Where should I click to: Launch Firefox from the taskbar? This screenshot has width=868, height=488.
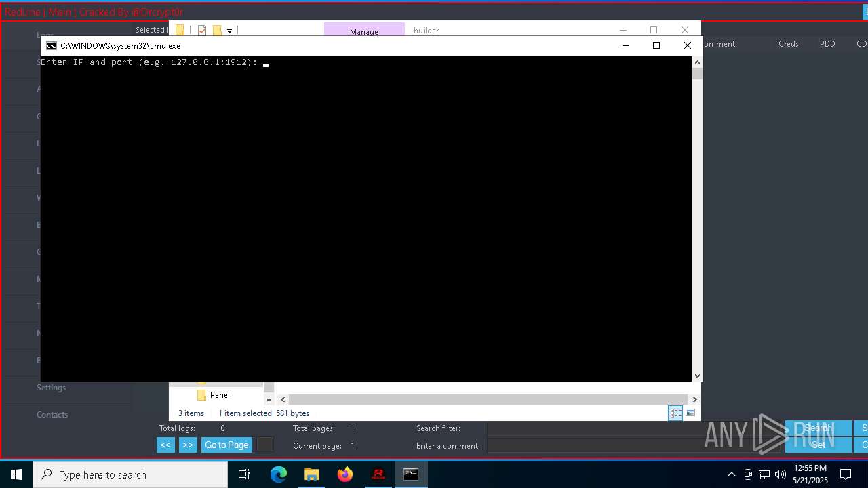[345, 474]
